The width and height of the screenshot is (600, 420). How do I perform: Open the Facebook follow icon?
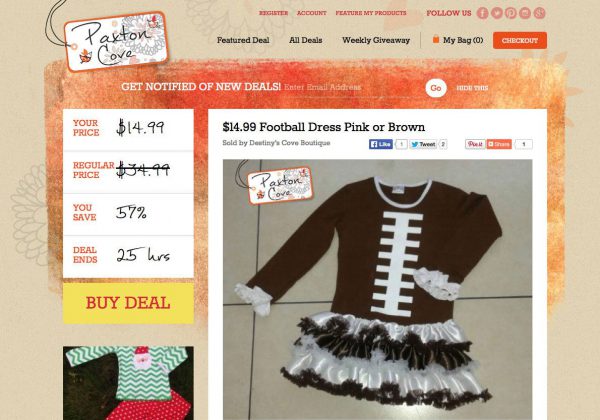pyautogui.click(x=482, y=13)
